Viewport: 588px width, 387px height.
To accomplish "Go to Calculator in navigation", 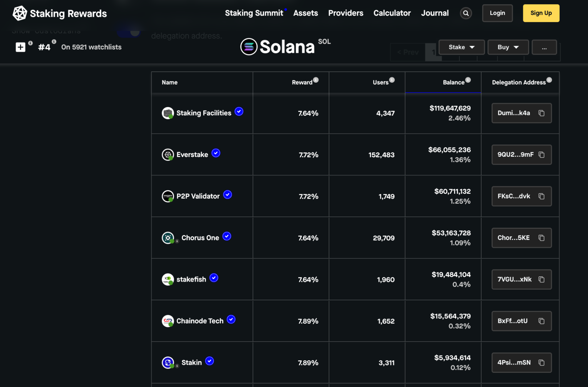I will click(392, 13).
